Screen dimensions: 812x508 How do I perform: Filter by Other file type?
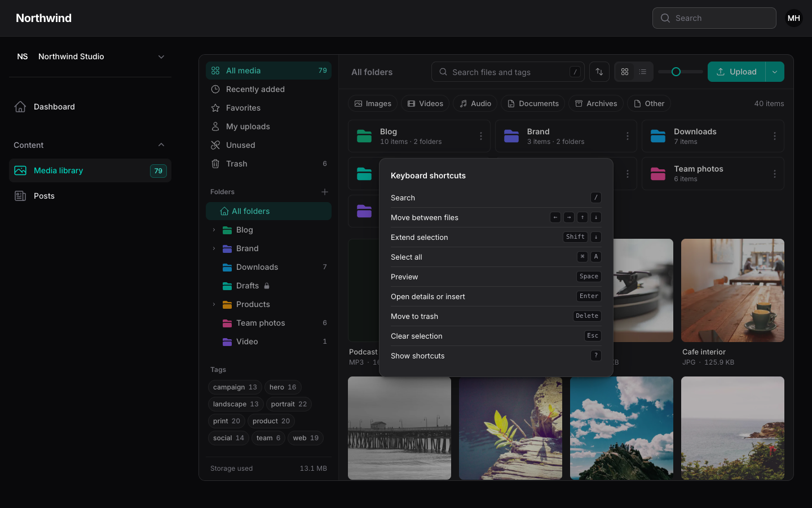(649, 103)
